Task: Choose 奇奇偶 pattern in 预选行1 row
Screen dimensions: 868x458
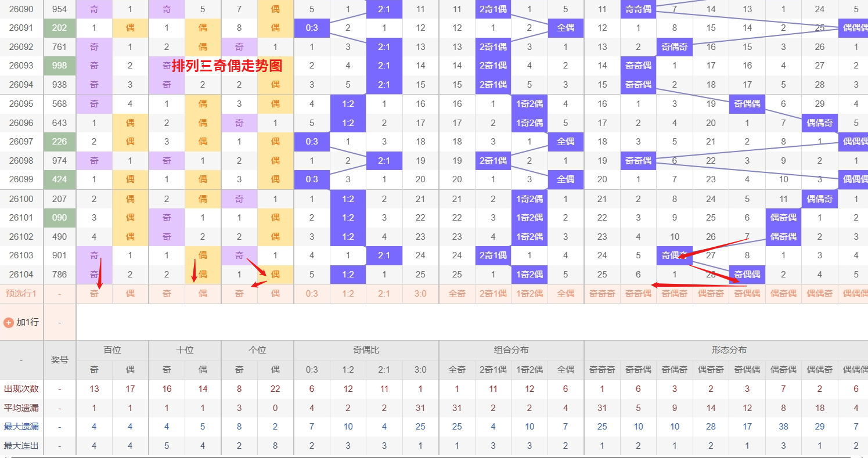Action: tap(638, 294)
